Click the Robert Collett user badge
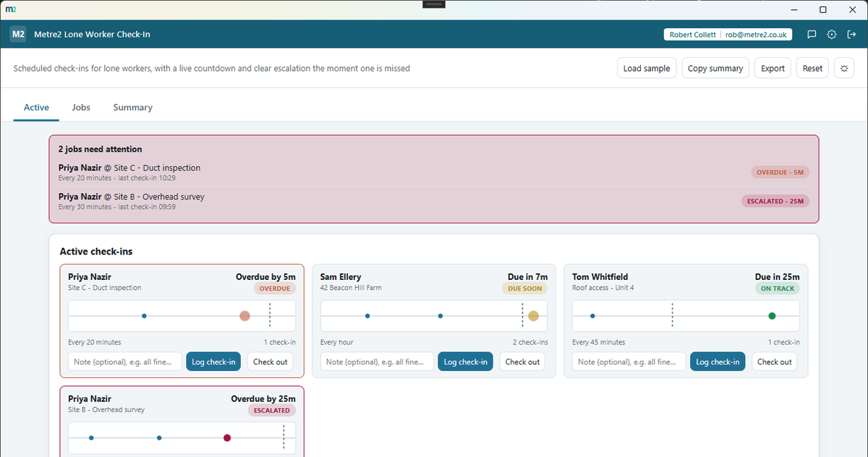This screenshot has height=457, width=868. click(728, 34)
